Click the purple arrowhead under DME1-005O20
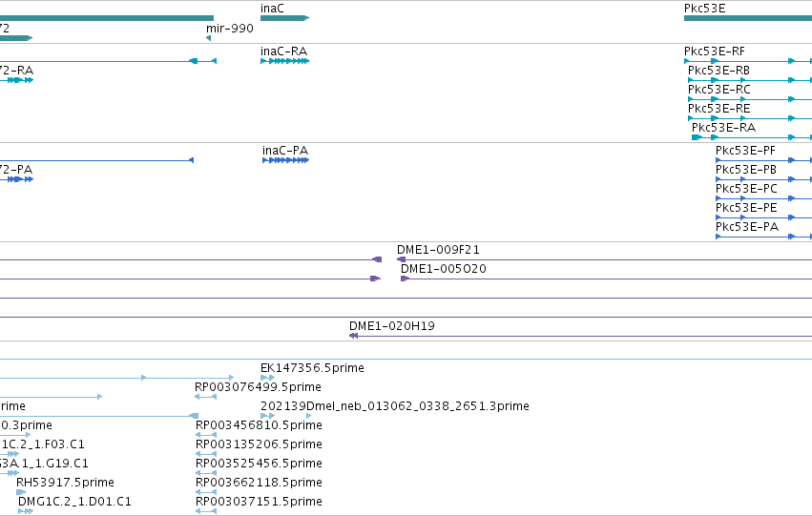812x516 pixels. pyautogui.click(x=405, y=279)
